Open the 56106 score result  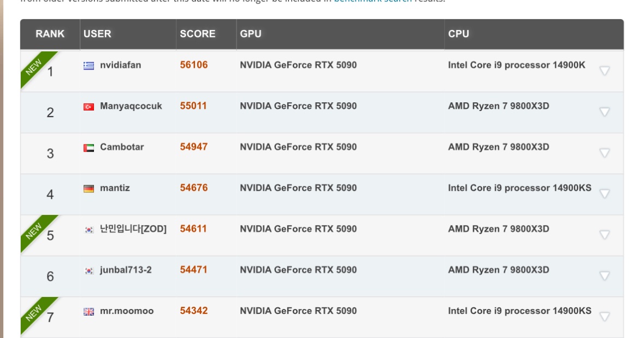pyautogui.click(x=194, y=65)
